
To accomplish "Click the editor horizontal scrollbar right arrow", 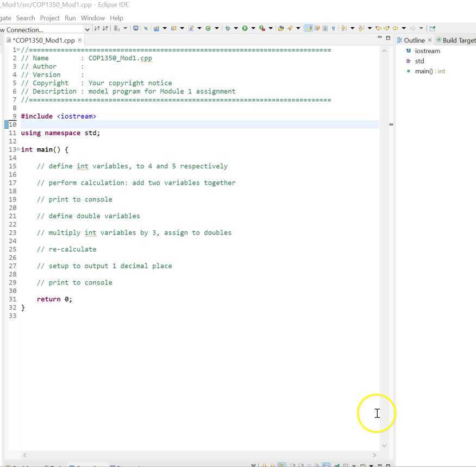I will [374, 455].
